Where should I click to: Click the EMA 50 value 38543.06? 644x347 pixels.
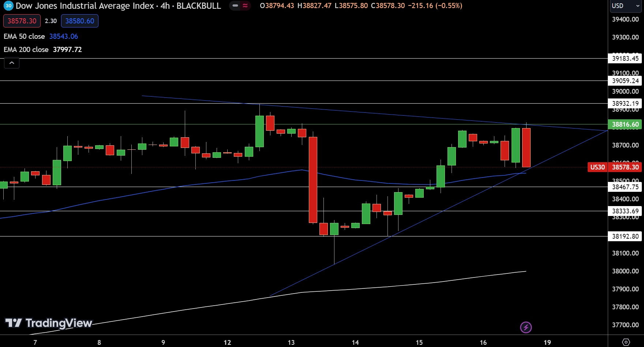click(x=64, y=36)
